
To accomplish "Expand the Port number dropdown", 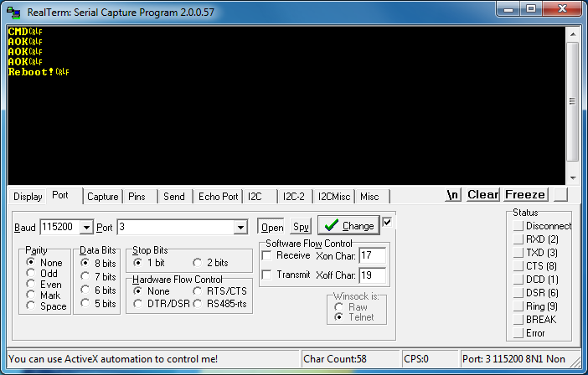I will (240, 227).
